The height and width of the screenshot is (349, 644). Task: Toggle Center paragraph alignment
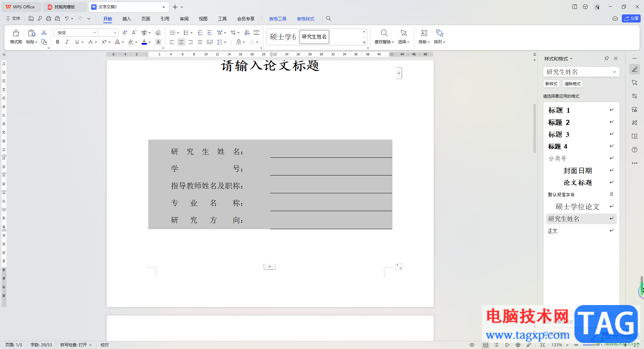(181, 42)
